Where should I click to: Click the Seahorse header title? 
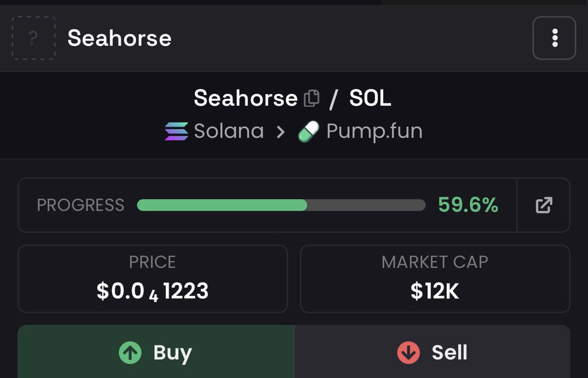pos(120,38)
